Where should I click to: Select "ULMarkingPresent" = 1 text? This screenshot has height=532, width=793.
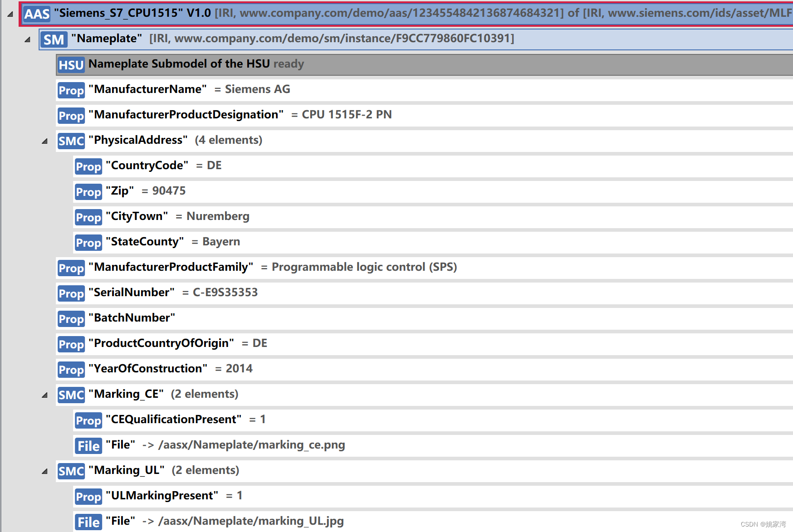[x=174, y=496]
